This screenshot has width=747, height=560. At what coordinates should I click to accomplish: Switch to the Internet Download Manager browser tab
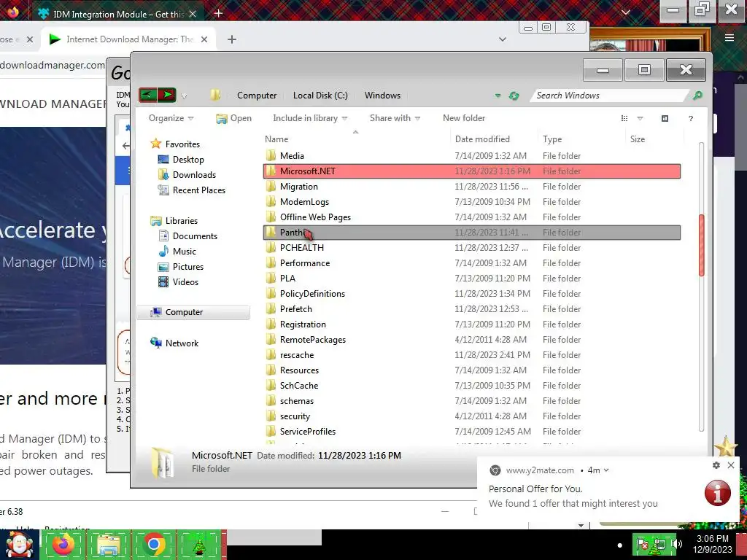128,39
